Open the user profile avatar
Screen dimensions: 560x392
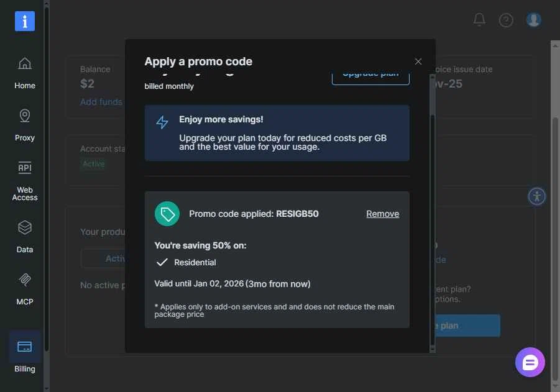coord(533,20)
